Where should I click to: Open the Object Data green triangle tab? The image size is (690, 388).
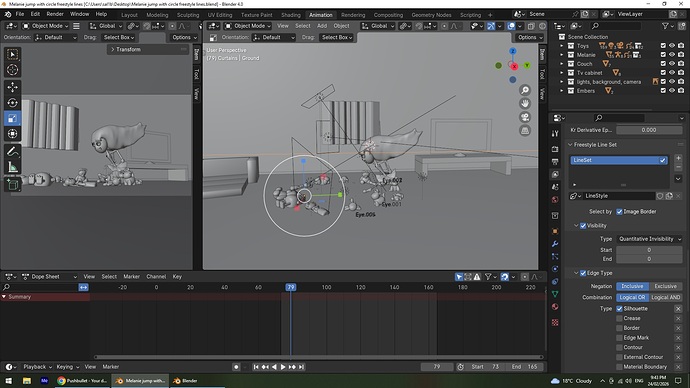pyautogui.click(x=555, y=294)
